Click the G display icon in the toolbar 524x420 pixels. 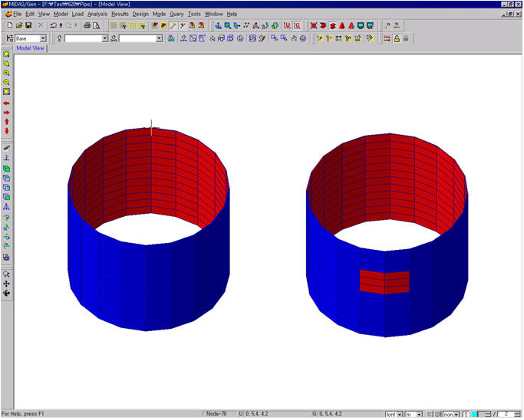(x=297, y=25)
